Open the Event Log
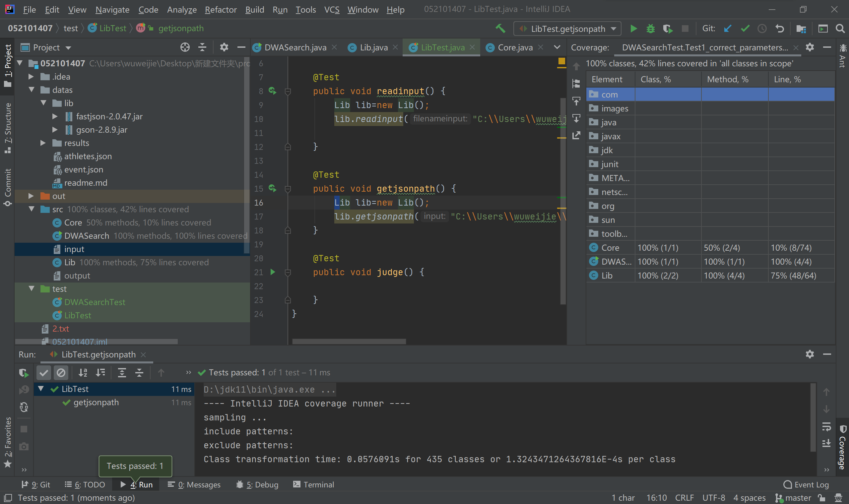The width and height of the screenshot is (849, 504). [806, 485]
